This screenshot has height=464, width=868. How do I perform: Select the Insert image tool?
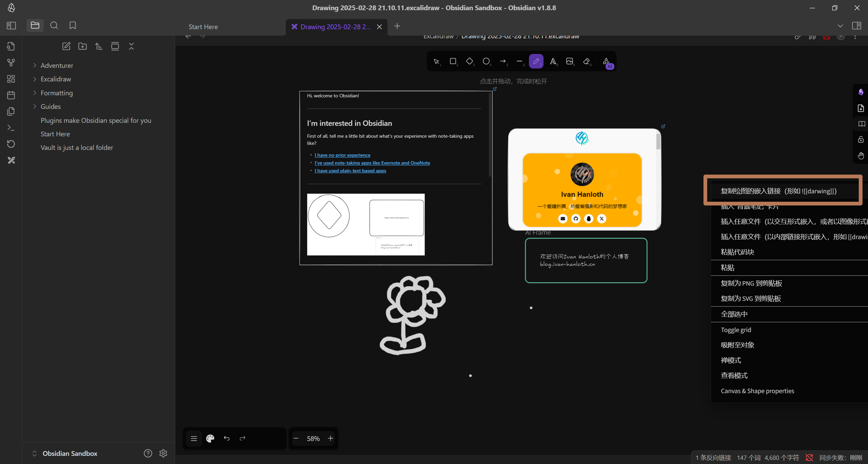(x=570, y=61)
